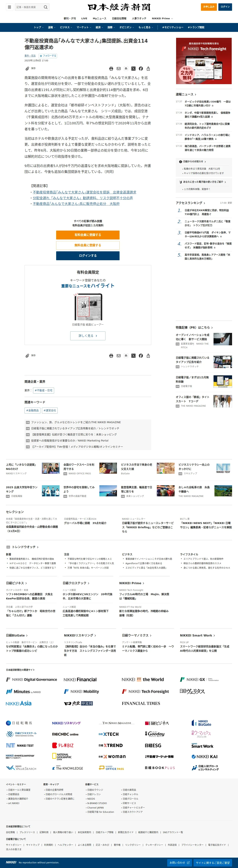
Task: Open the NIKKEI Asia logo
Action: tap(19, 703)
